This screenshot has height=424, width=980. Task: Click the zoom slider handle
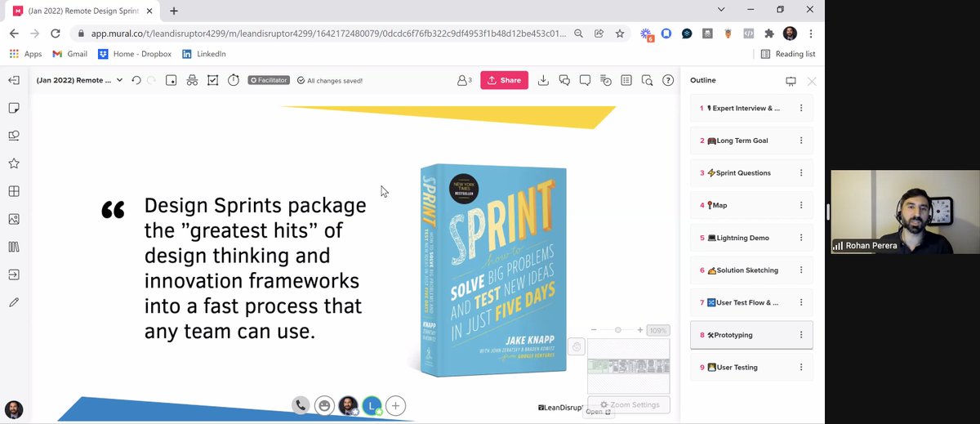coord(618,330)
